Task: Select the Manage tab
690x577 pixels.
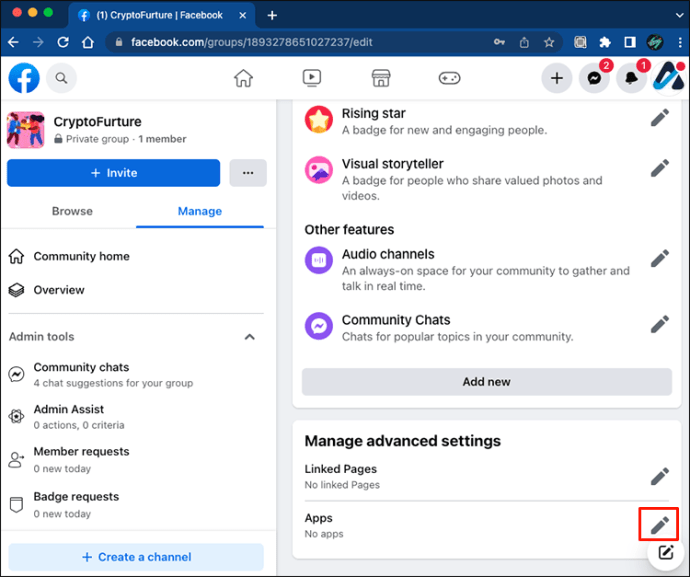Action: pyautogui.click(x=200, y=211)
